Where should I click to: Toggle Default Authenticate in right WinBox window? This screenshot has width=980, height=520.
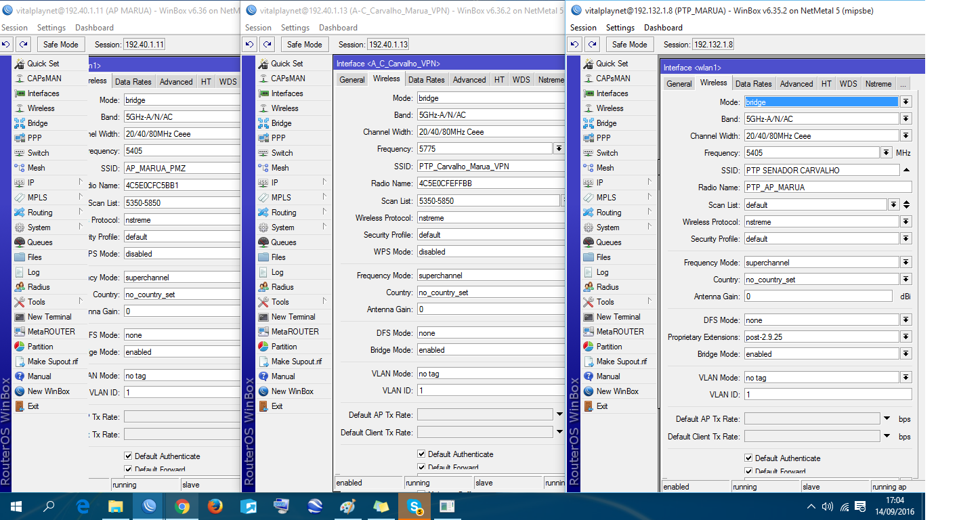748,458
